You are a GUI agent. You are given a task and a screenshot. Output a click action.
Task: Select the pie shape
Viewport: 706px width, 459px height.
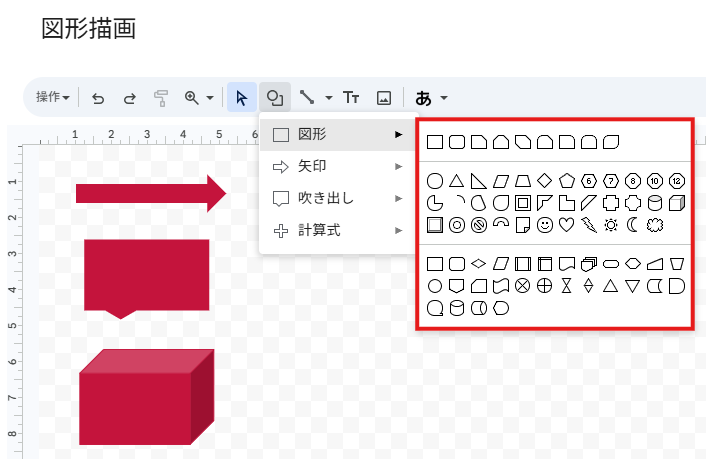click(x=435, y=203)
